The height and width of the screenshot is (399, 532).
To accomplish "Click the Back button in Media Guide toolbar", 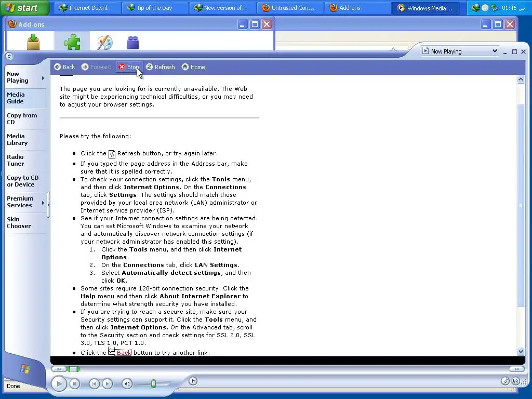I will coord(64,67).
